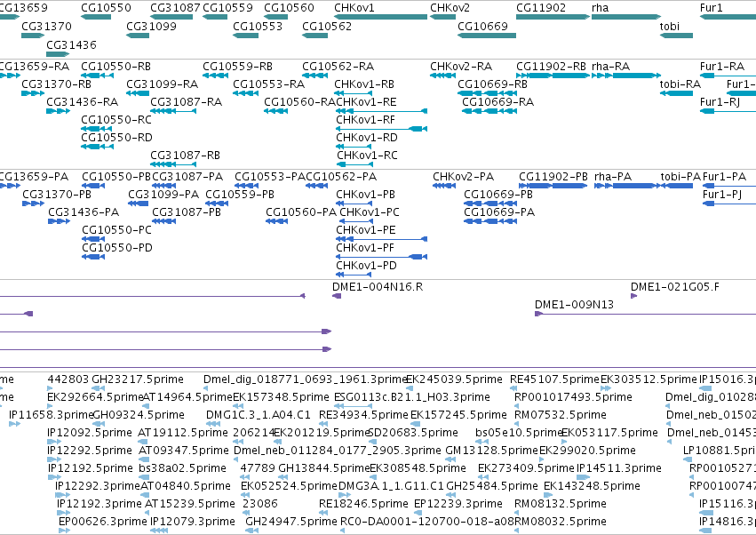
Task: Open transcript CHKov1-RB
Action: pos(364,84)
